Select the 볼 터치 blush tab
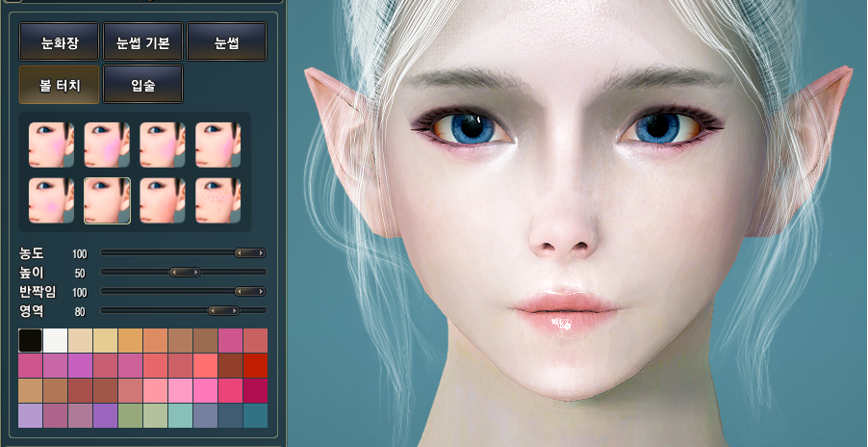Viewport: 868px width, 447px height. tap(60, 85)
